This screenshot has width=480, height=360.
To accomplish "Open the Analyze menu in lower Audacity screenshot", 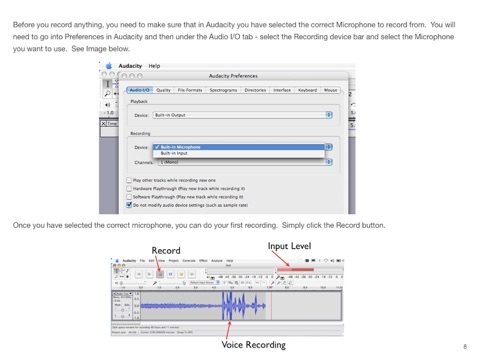I will [x=217, y=261].
